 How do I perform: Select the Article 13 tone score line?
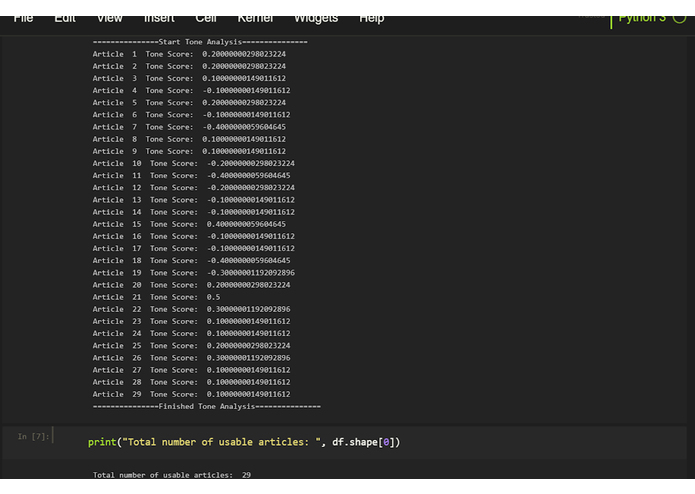click(194, 200)
